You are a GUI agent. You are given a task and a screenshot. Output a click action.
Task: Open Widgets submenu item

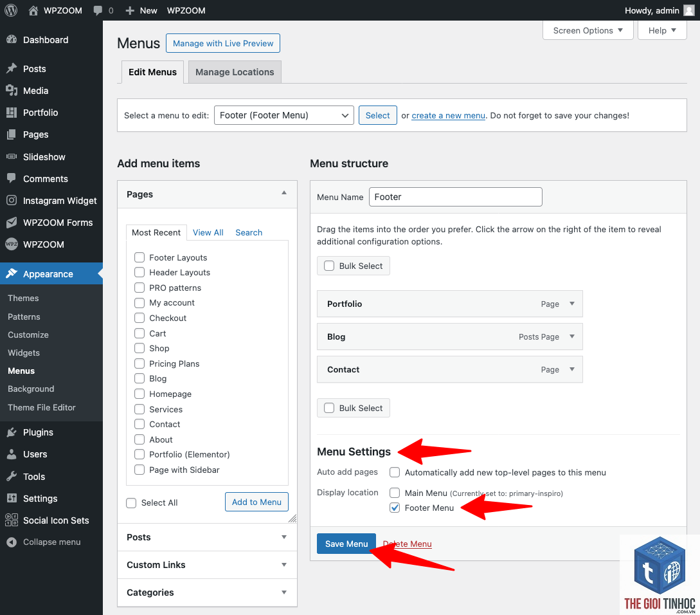(24, 353)
